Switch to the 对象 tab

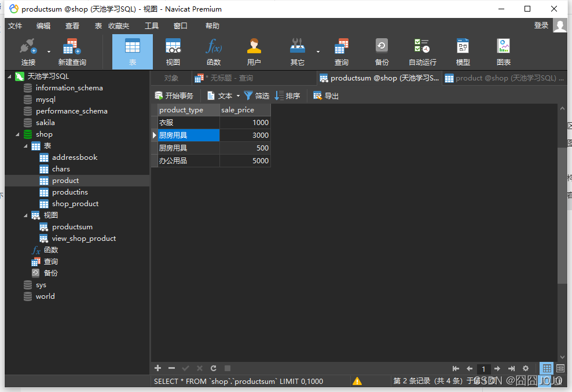(x=171, y=78)
